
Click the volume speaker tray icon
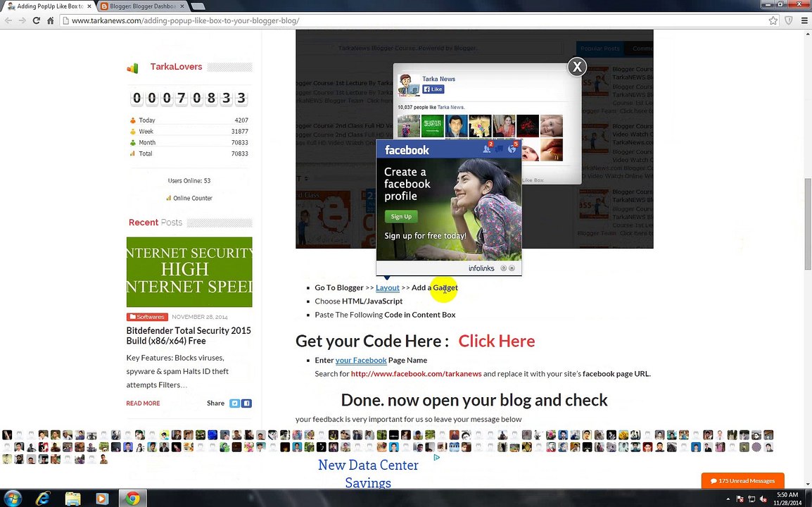coord(763,499)
